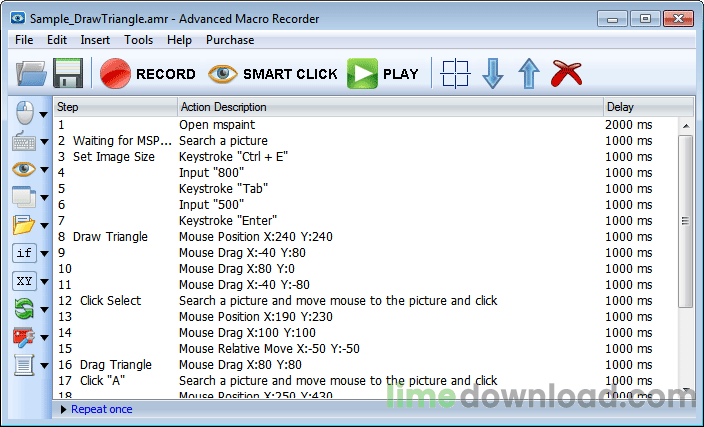This screenshot has height=427, width=704.
Task: Click scrollbar up arrow in step list
Action: [x=686, y=126]
